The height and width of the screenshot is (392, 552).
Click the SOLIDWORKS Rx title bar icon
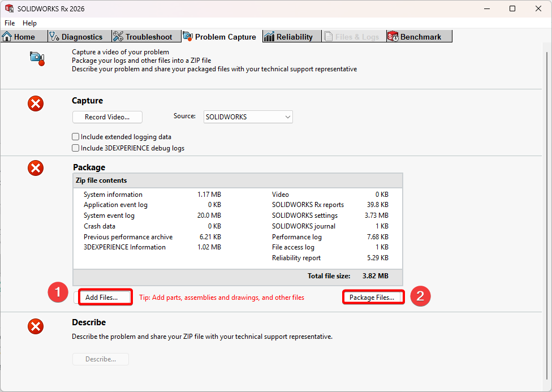point(9,8)
